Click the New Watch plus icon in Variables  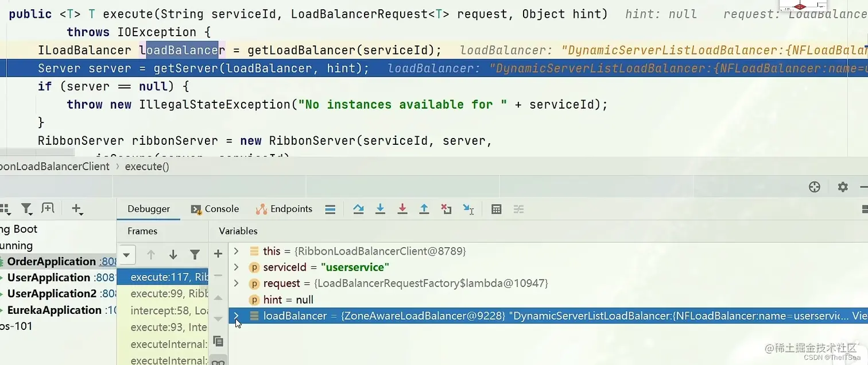pos(218,253)
